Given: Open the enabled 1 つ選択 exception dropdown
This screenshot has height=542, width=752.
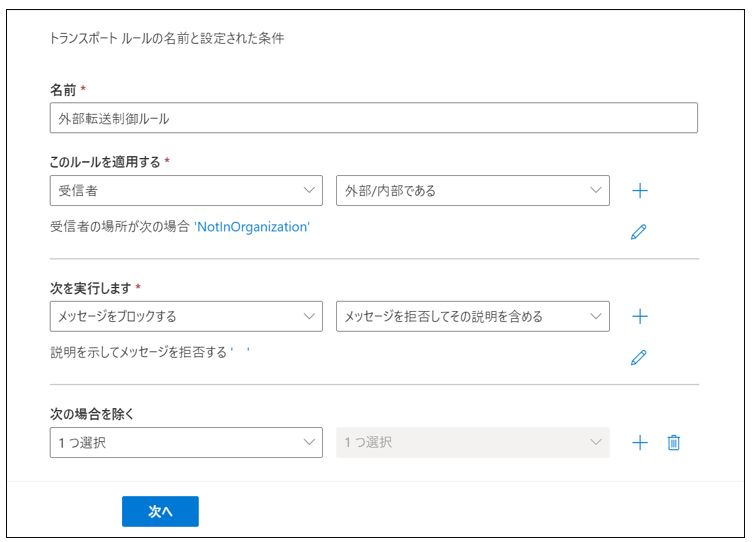Looking at the screenshot, I should pyautogui.click(x=186, y=442).
